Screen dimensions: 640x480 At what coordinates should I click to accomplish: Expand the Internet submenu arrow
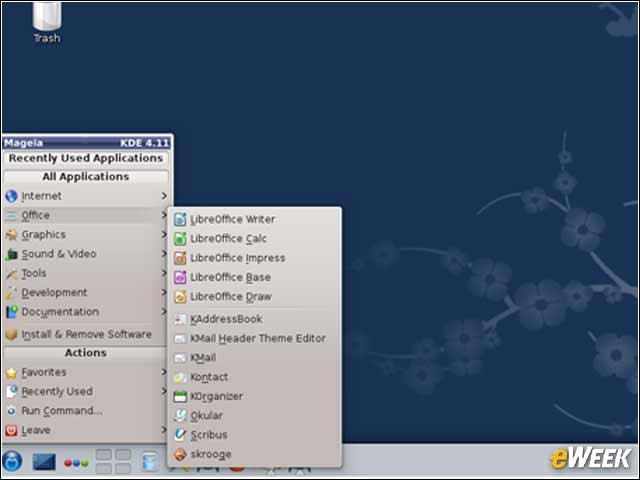coord(164,196)
